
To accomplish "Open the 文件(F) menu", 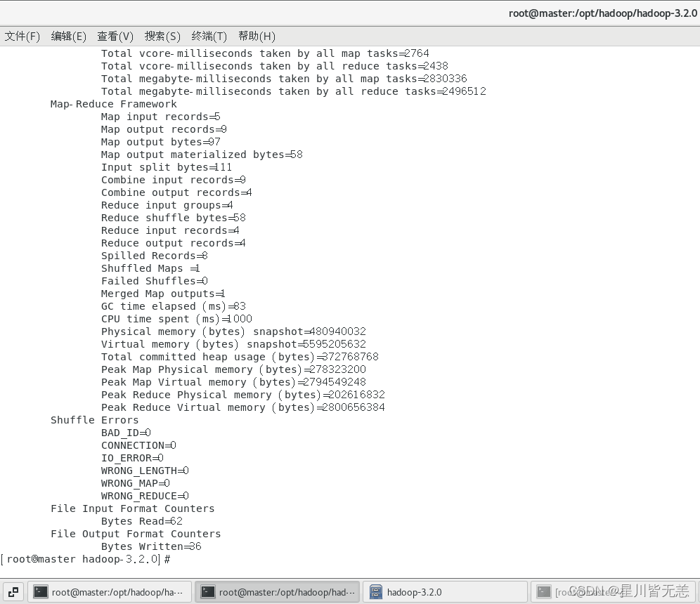I will pos(22,36).
